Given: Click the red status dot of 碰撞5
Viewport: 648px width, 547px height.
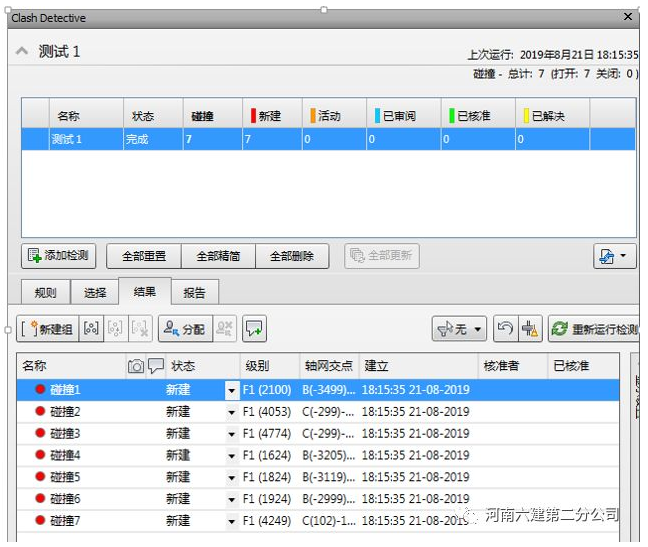Looking at the screenshot, I should pos(40,476).
